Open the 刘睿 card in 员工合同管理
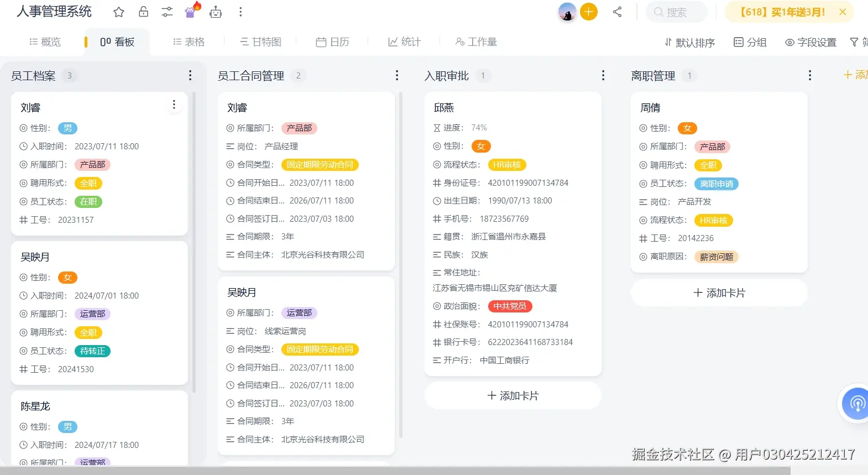 (306, 181)
